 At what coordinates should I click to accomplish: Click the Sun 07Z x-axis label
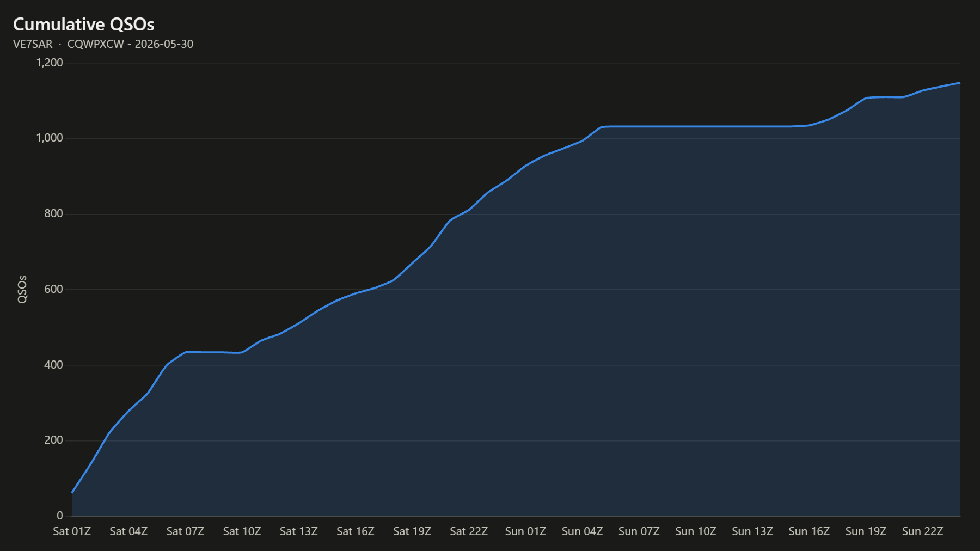[639, 531]
